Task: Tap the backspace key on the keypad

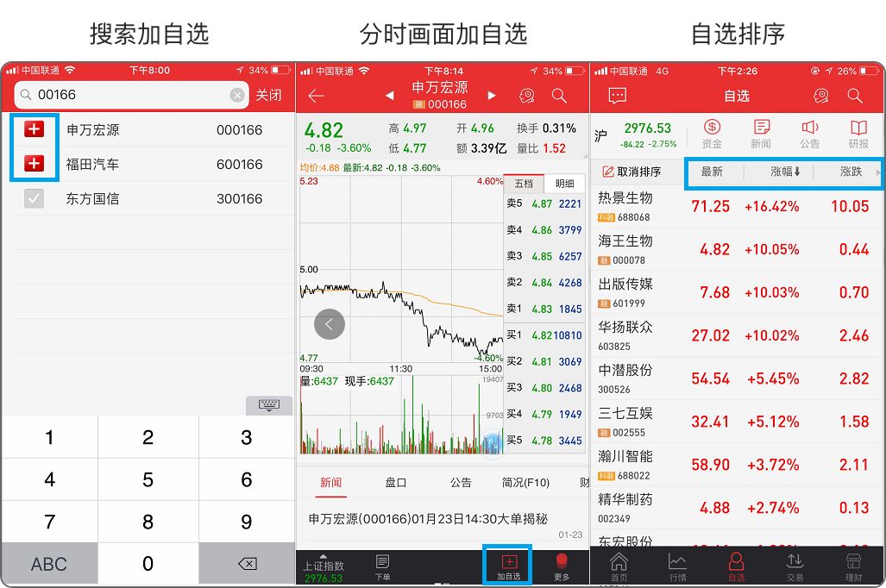Action: (247, 564)
